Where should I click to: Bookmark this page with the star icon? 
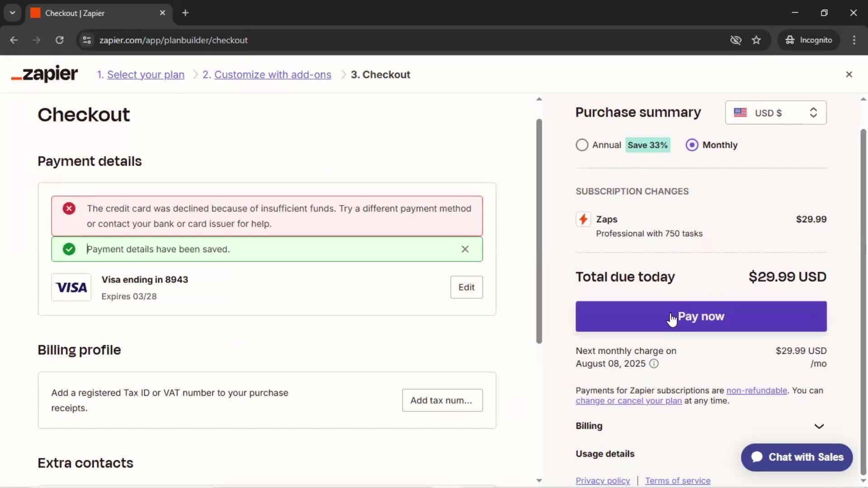pyautogui.click(x=756, y=40)
